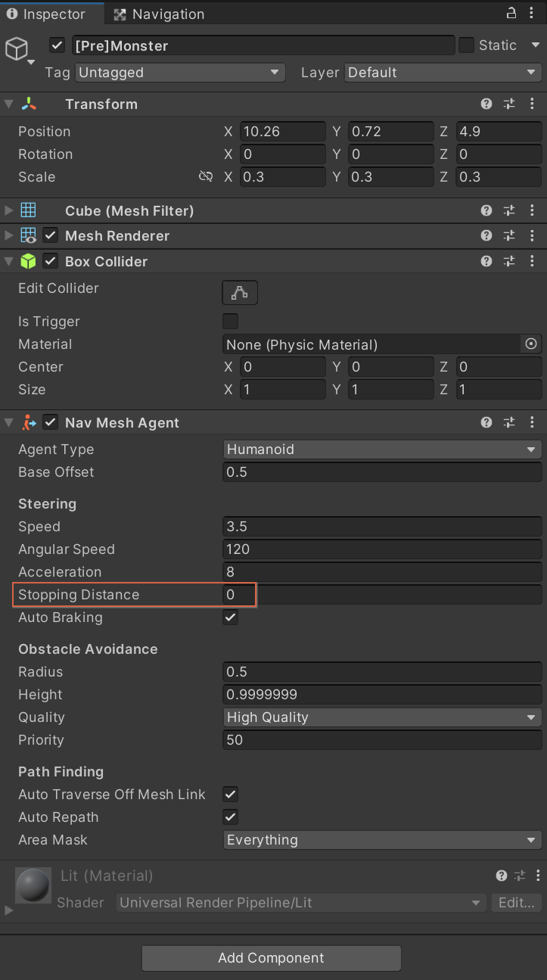Screen dimensions: 547x980
Task: Open the Inspector panel options menu
Action: [x=533, y=13]
